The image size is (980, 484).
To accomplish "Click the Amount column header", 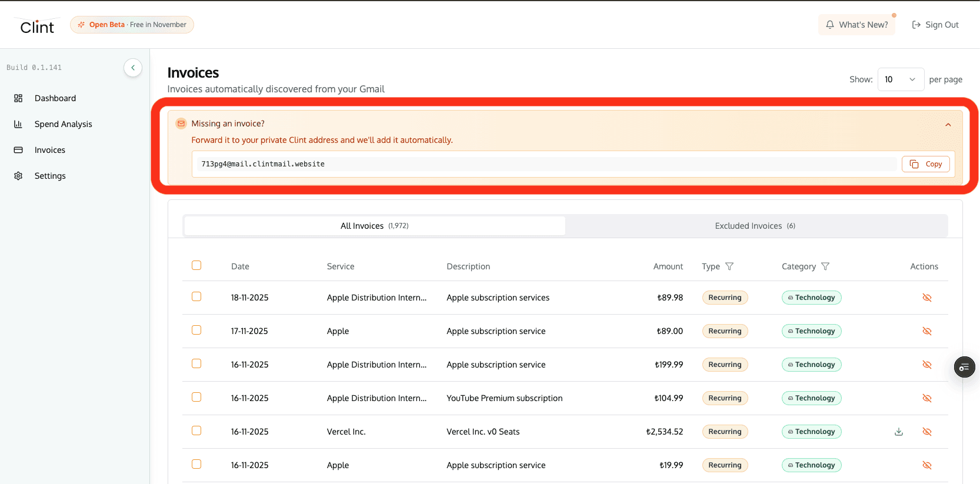I will (668, 266).
